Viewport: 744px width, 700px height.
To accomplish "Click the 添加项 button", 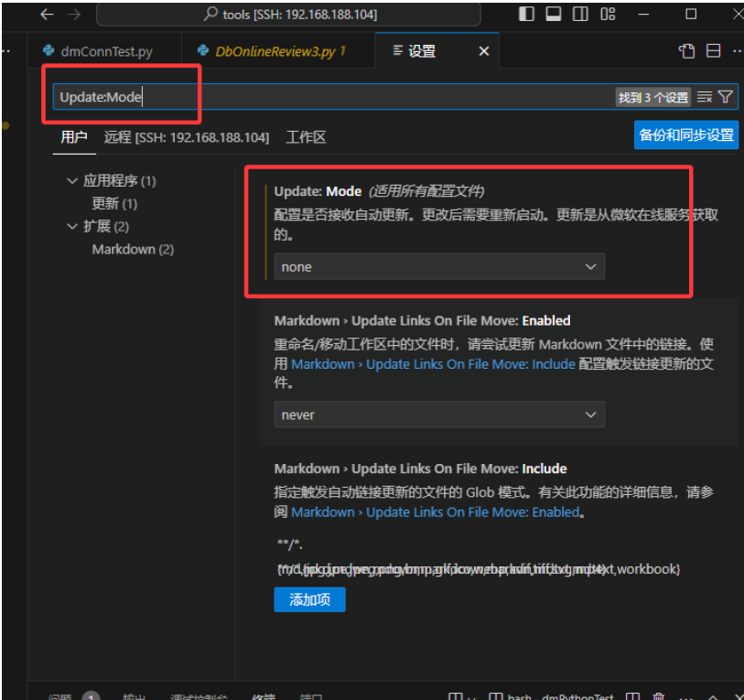I will tap(309, 599).
